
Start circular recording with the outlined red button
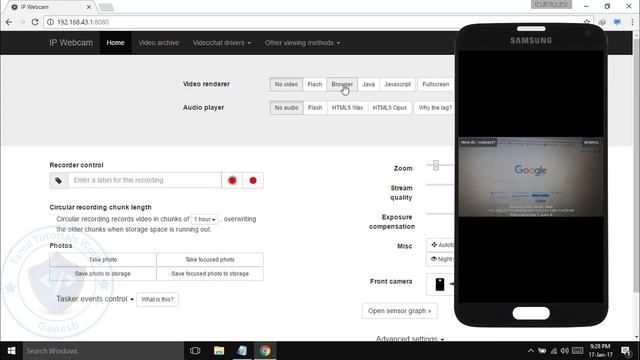coord(232,180)
